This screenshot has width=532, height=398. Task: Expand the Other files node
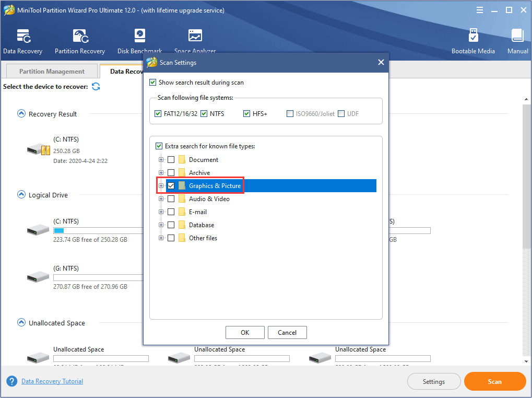[x=161, y=238]
